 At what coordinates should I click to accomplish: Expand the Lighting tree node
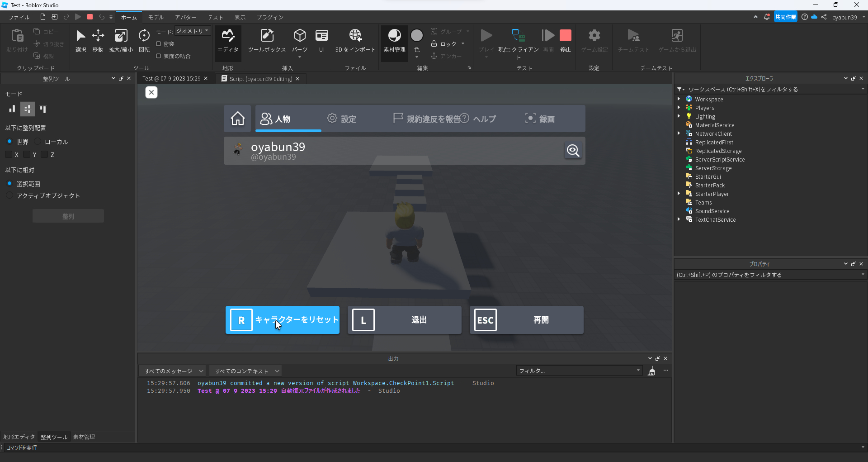coord(679,116)
